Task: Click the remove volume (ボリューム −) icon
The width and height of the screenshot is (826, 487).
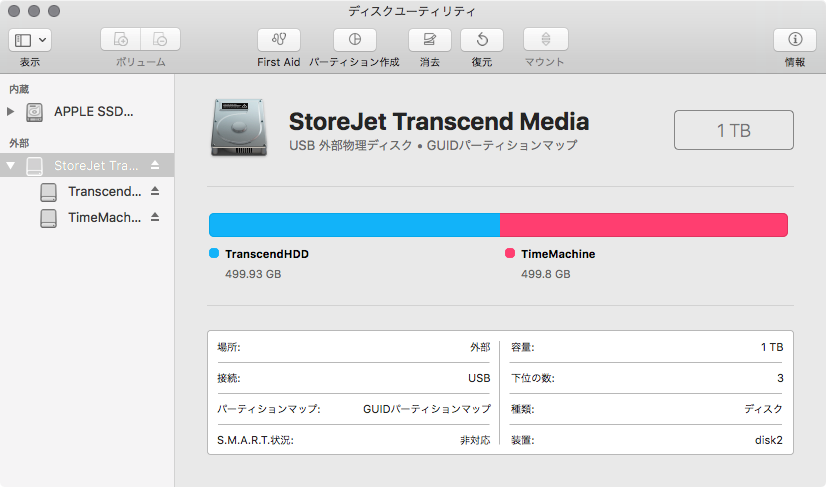Action: pos(160,40)
